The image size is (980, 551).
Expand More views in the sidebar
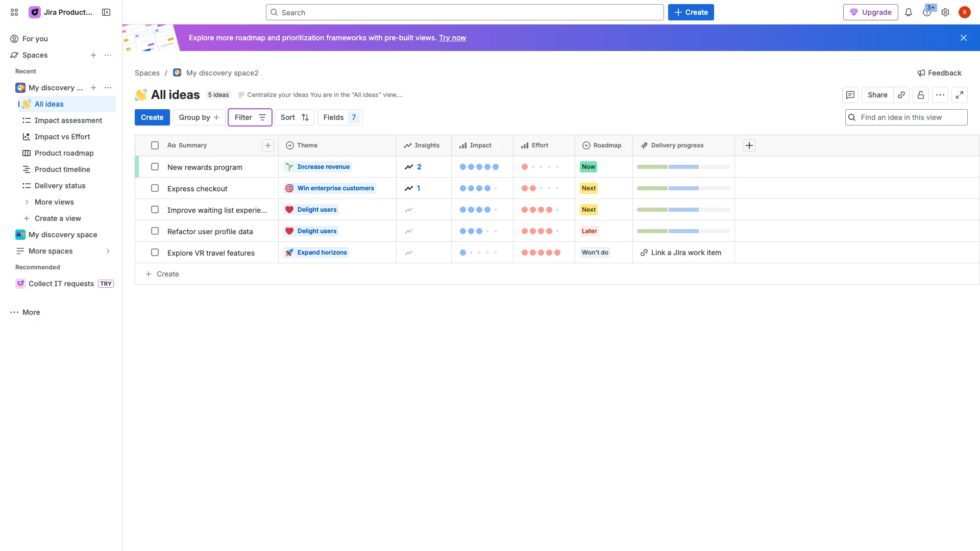(x=55, y=202)
